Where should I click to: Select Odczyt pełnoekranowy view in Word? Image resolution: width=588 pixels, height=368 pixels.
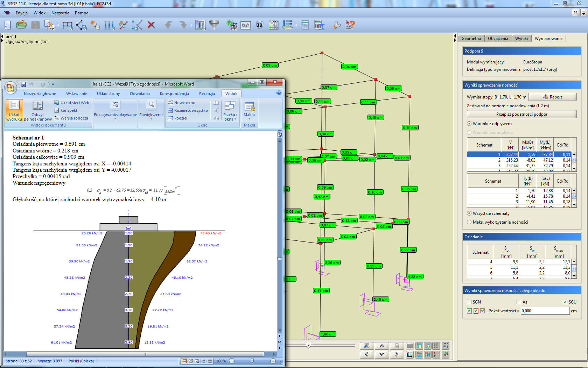click(38, 110)
